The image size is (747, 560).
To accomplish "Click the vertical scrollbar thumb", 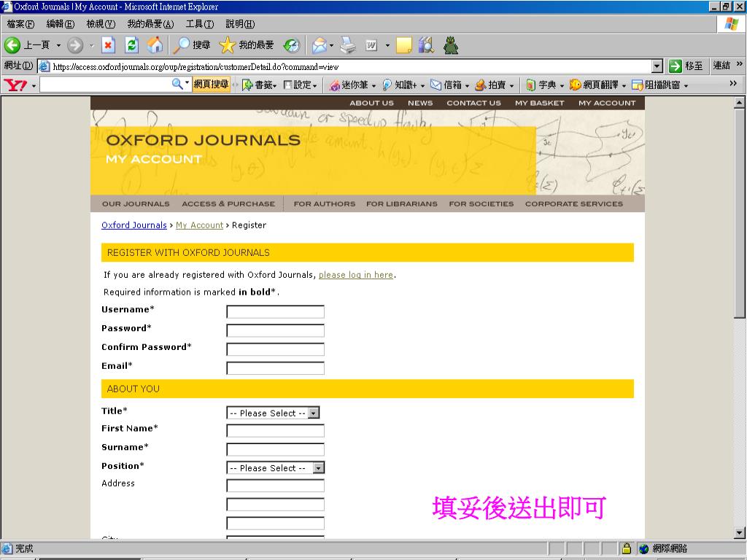I will point(739,213).
